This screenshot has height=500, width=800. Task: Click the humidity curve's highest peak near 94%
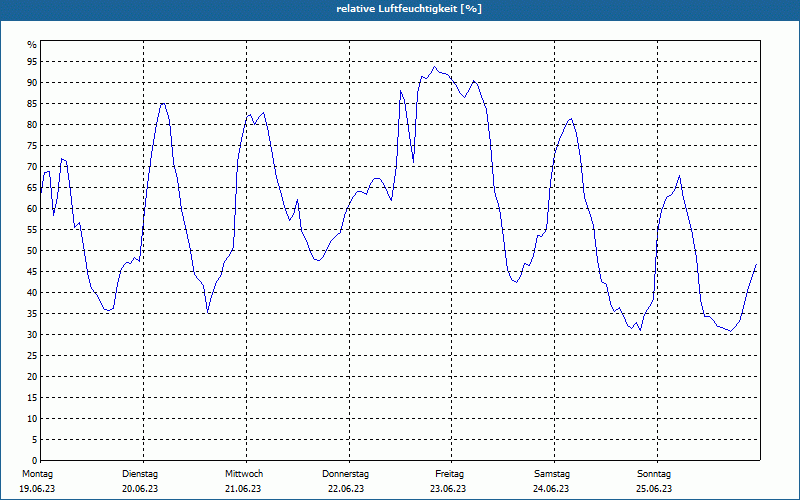click(435, 67)
